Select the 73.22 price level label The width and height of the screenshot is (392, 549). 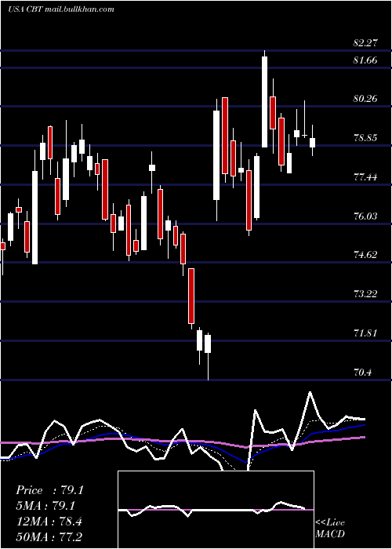365,294
